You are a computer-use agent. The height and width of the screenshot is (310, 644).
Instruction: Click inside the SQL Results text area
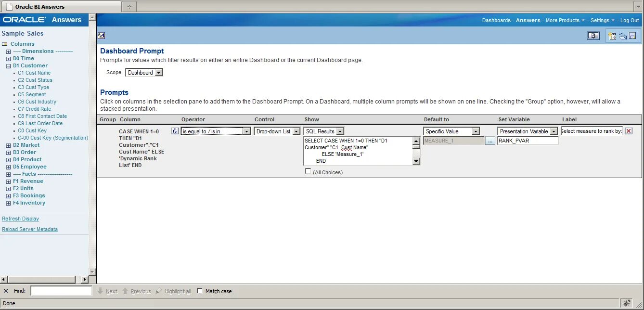click(358, 151)
